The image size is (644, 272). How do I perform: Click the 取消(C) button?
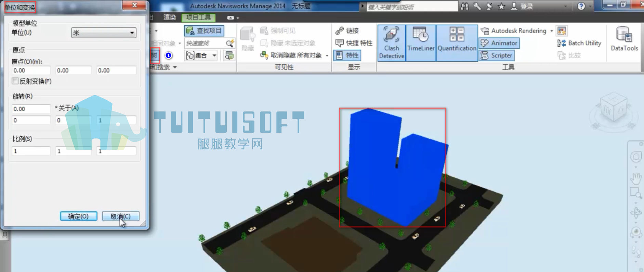click(x=120, y=216)
